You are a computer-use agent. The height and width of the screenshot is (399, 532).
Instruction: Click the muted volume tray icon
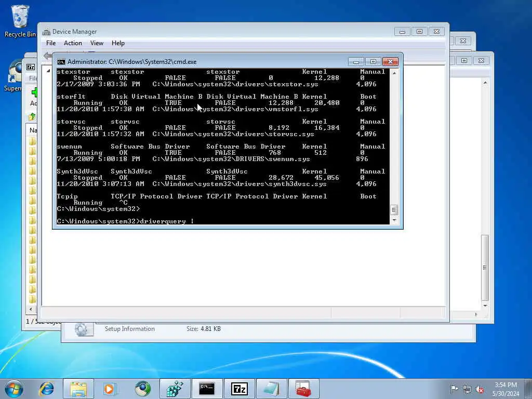pos(480,389)
